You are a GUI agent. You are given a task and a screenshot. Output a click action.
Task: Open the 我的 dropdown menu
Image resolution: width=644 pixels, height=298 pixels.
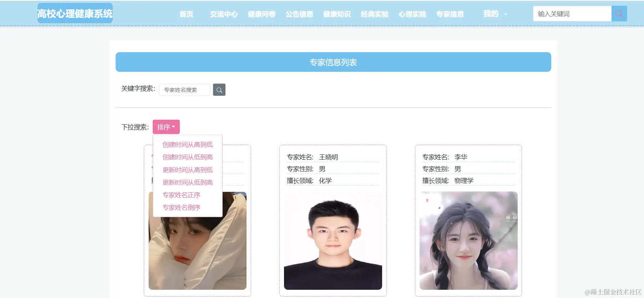[x=495, y=14]
